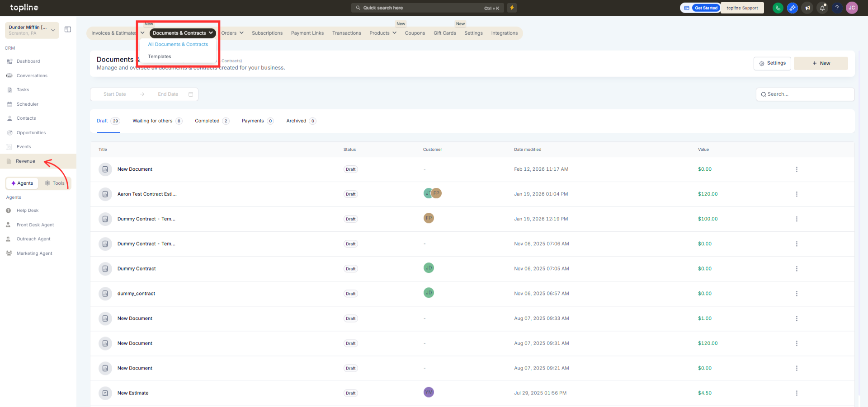Open the Start Date picker field
868x407 pixels.
115,94
